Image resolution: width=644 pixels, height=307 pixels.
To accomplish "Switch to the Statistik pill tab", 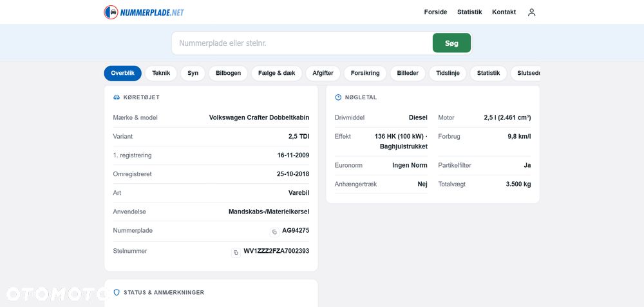I will [488, 74].
